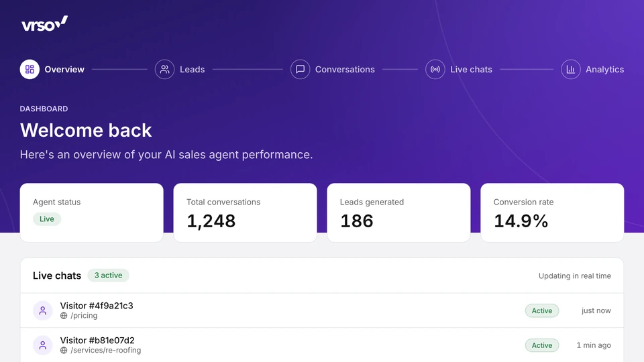Click the Live chats section heading
This screenshot has height=362, width=644.
(x=57, y=276)
